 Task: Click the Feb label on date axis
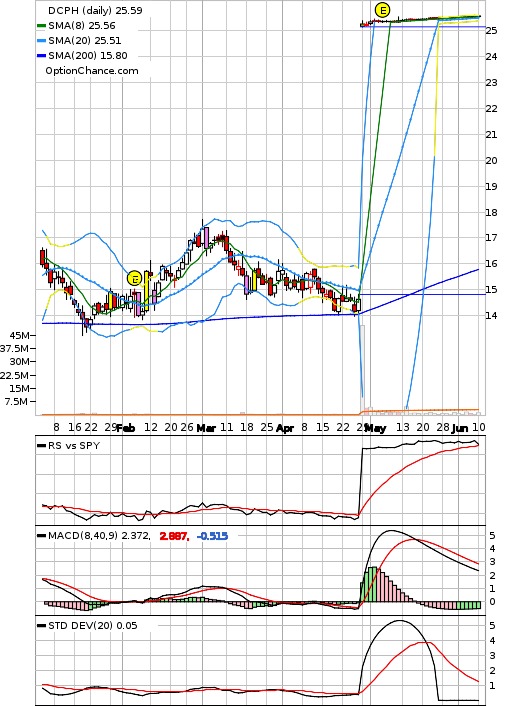[x=126, y=428]
